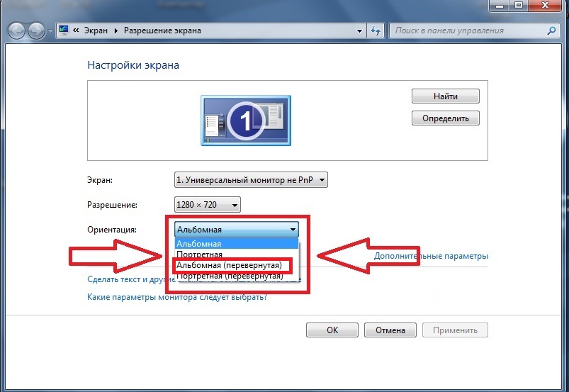The image size is (569, 392).
Task: Open Какие параметры монитора следует выбрать link
Action: tap(176, 297)
